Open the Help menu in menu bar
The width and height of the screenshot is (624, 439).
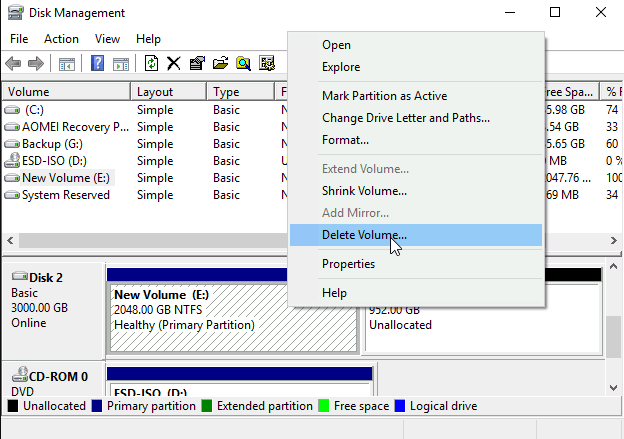(148, 39)
